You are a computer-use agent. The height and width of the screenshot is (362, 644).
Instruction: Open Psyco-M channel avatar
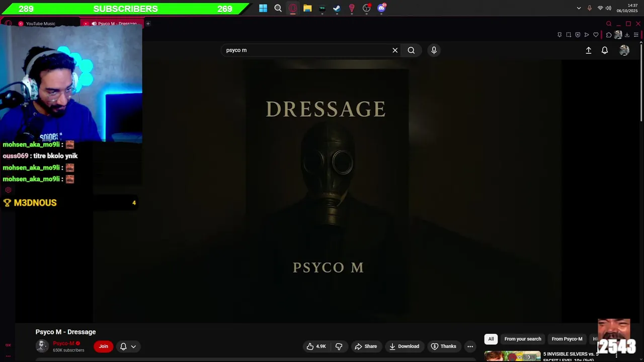pyautogui.click(x=42, y=346)
